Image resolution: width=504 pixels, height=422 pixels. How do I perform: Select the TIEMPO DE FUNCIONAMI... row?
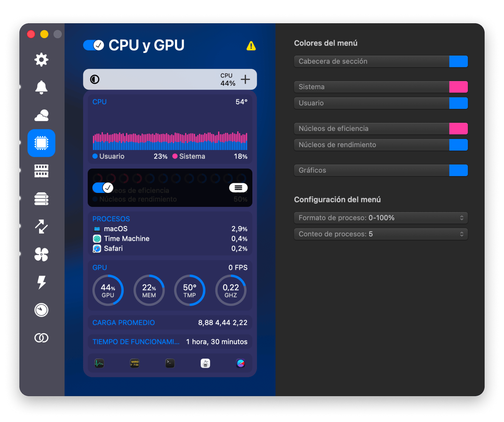(170, 342)
